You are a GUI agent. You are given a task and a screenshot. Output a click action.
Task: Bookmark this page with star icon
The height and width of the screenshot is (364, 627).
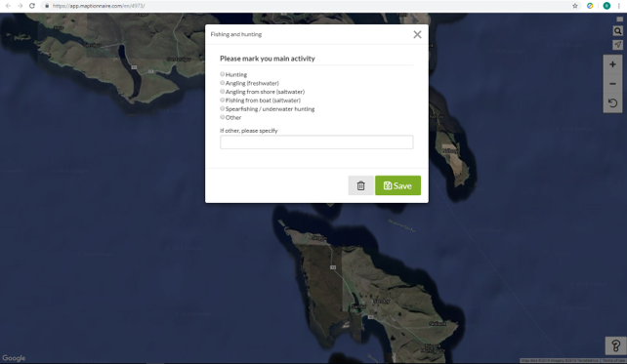click(x=575, y=6)
